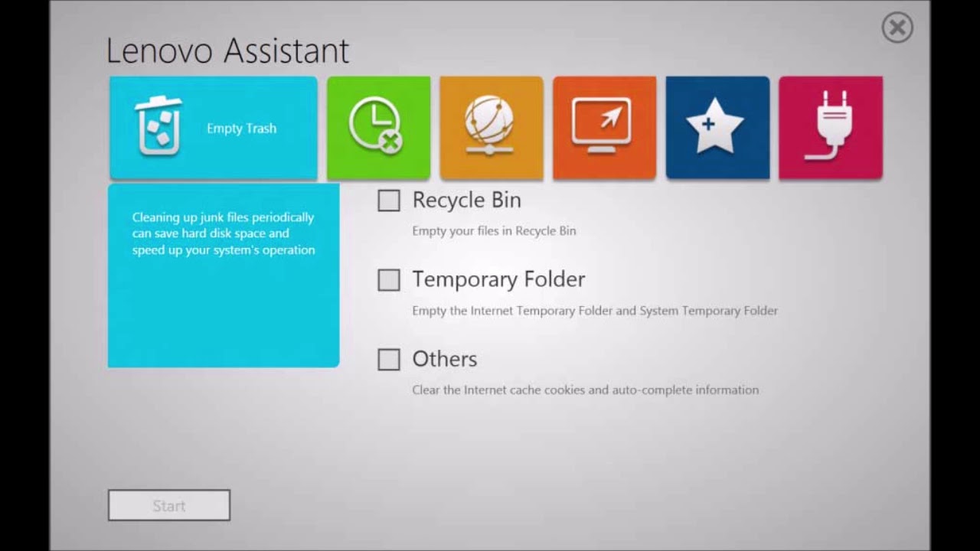Click 'Empty your files in Recycle Bin' text
This screenshot has height=551, width=980.
point(494,231)
